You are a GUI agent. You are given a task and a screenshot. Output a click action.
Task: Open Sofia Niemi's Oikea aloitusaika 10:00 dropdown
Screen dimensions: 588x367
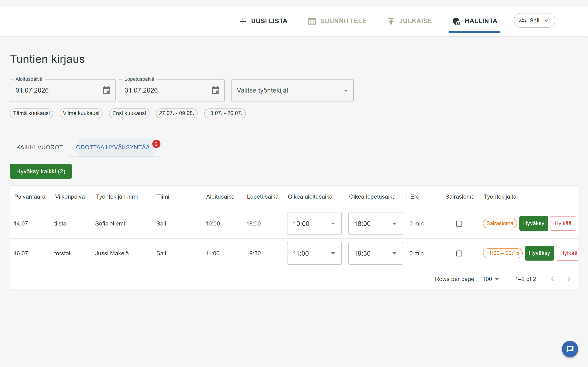coord(314,223)
